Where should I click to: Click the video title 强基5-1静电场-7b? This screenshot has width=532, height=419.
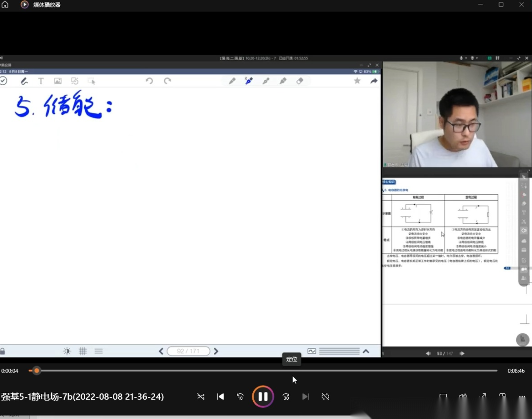82,396
